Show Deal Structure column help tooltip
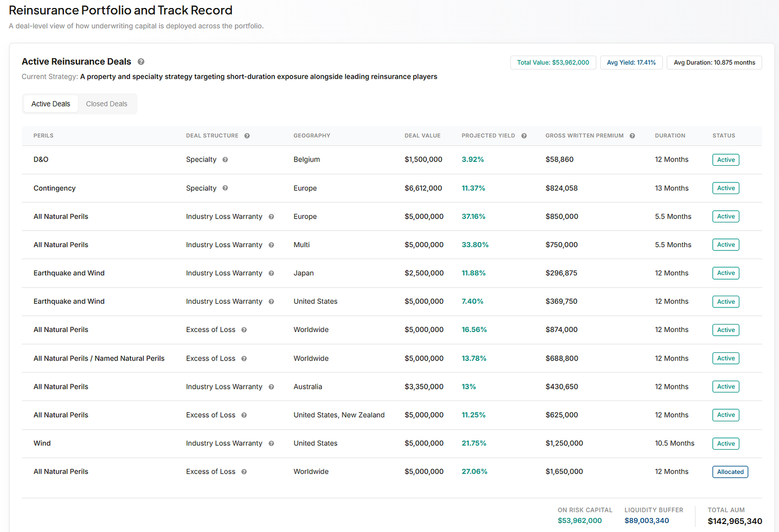This screenshot has width=779, height=532. pos(247,136)
